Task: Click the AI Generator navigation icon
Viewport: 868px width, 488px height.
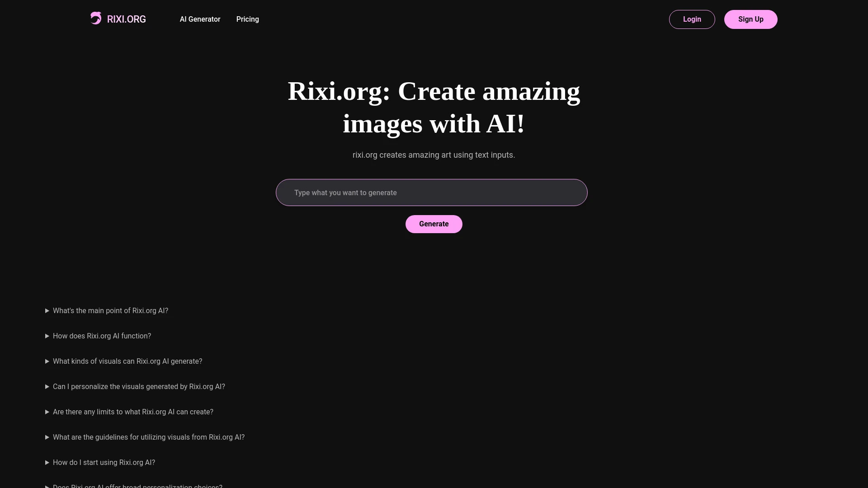Action: [x=200, y=19]
